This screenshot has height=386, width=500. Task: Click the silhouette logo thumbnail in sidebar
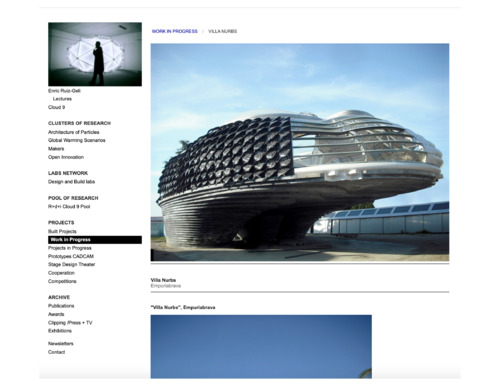[x=95, y=54]
